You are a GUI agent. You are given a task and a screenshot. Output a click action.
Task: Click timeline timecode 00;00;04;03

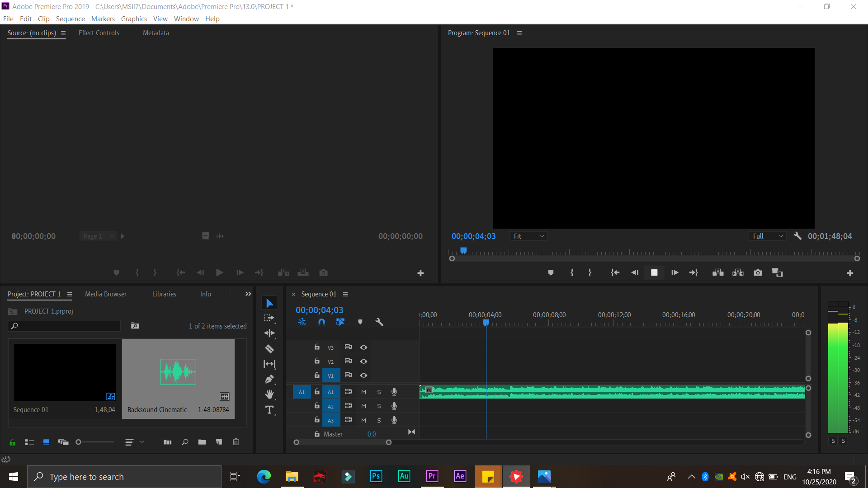[319, 310]
